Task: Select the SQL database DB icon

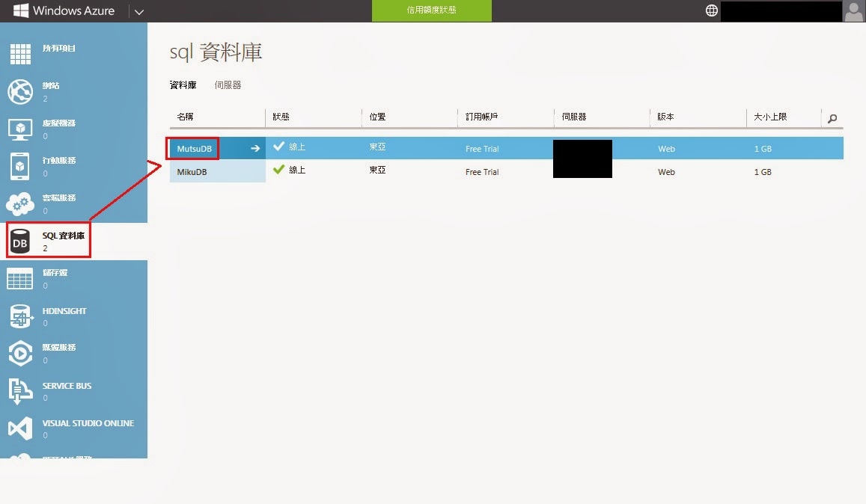Action: coord(20,242)
